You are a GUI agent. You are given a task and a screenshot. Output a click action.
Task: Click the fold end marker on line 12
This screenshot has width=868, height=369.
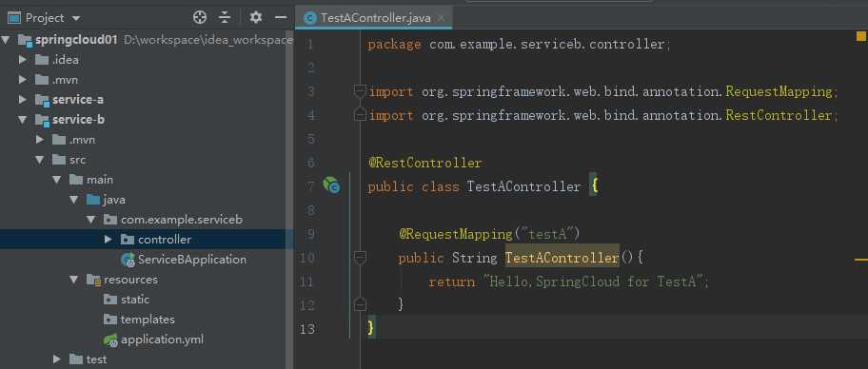point(361,304)
